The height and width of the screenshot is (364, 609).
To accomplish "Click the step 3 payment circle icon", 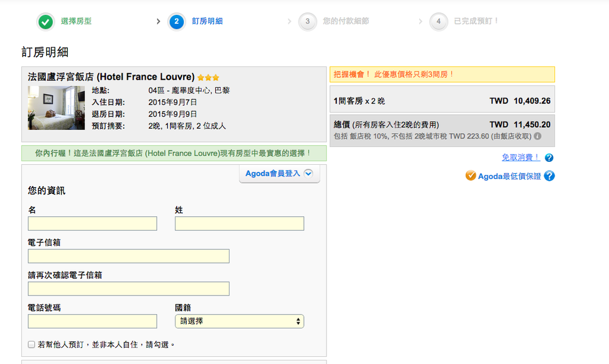I will pos(307,22).
